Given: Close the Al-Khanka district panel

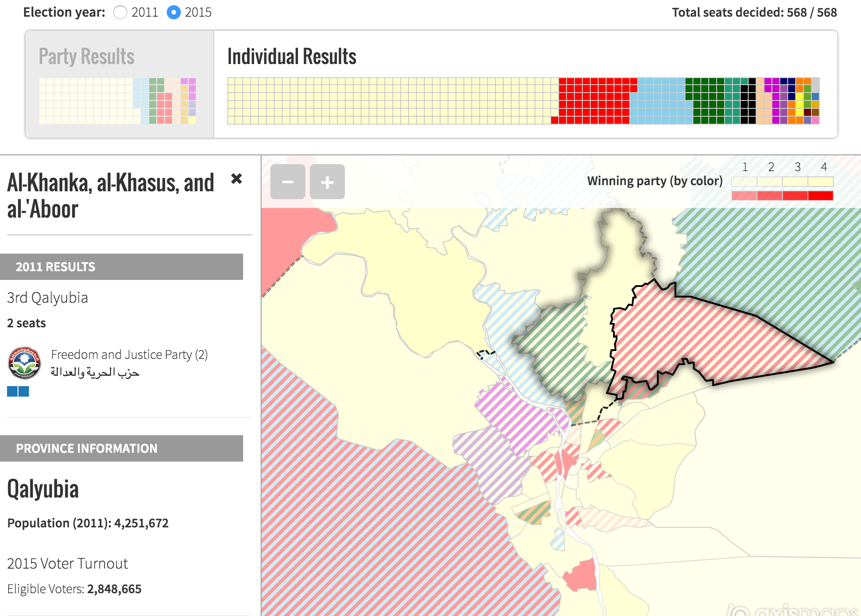Looking at the screenshot, I should point(237,179).
